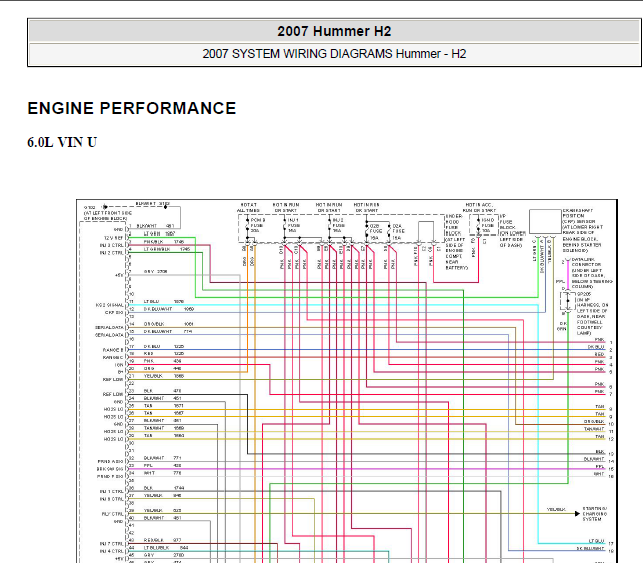Image resolution: width=643 pixels, height=563 pixels.
Task: Click the "RED/BLK" wire label at pin 43
Action: (x=154, y=540)
